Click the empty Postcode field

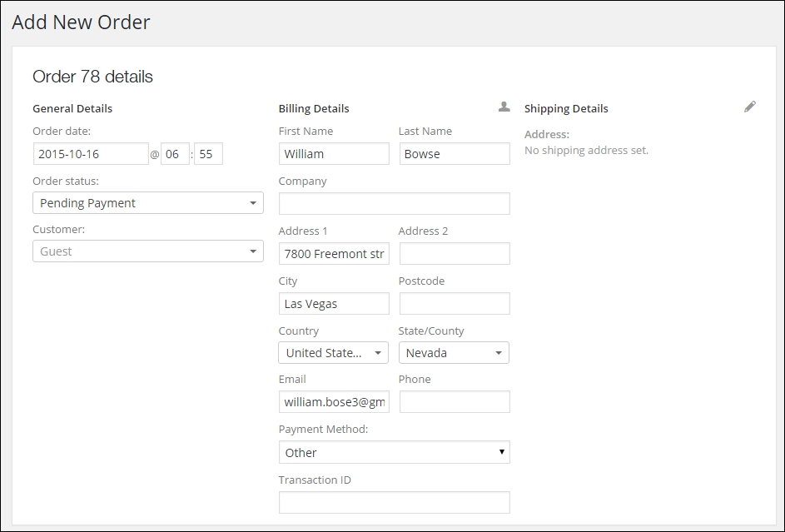(x=454, y=303)
